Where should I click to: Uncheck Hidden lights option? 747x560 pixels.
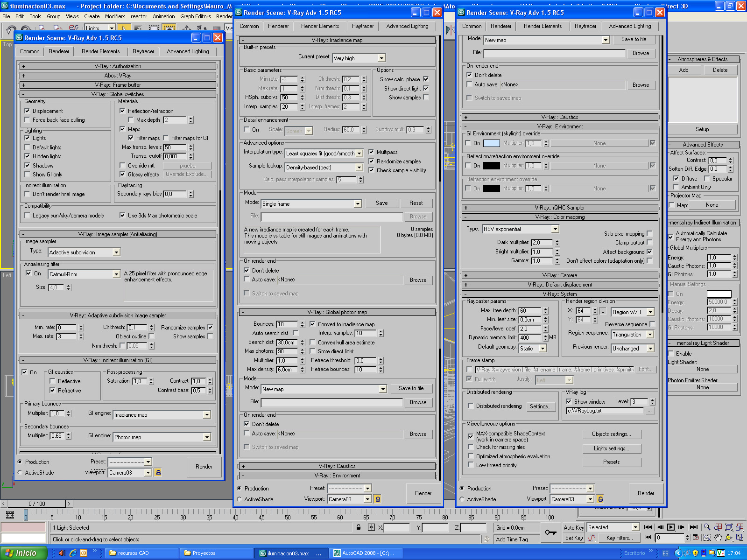(27, 156)
